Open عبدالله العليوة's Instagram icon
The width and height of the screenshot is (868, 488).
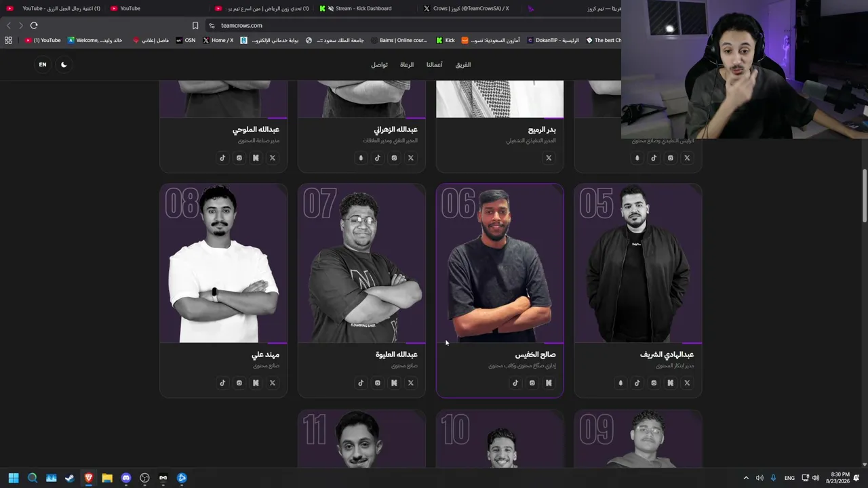click(x=377, y=383)
